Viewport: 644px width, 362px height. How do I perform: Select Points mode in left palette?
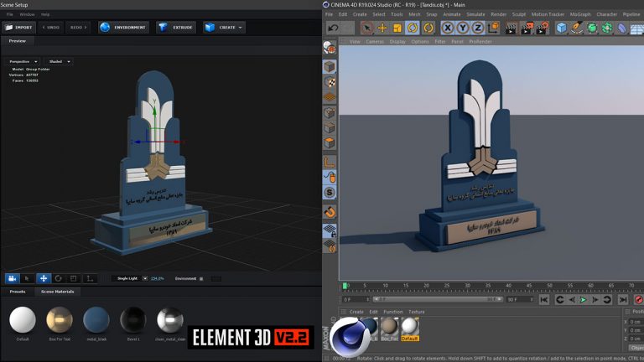[x=330, y=112]
